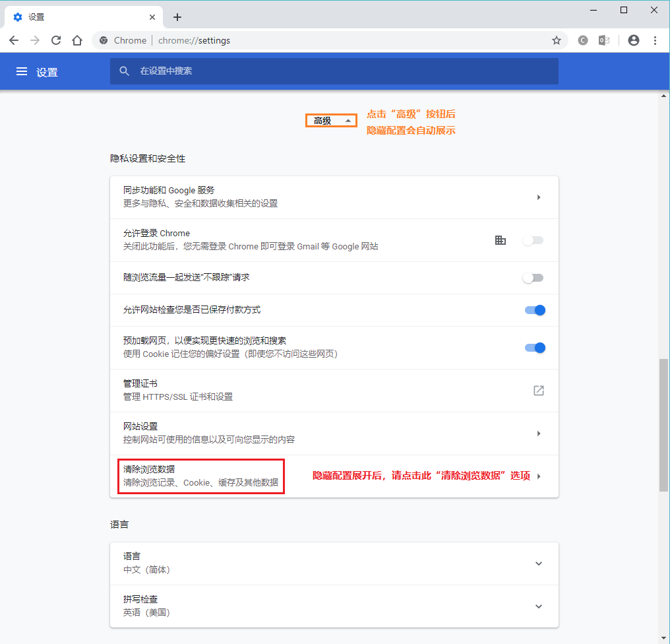Screen dimensions: 670x644
Task: Click the Chrome site info icon in address bar
Action: tap(104, 40)
